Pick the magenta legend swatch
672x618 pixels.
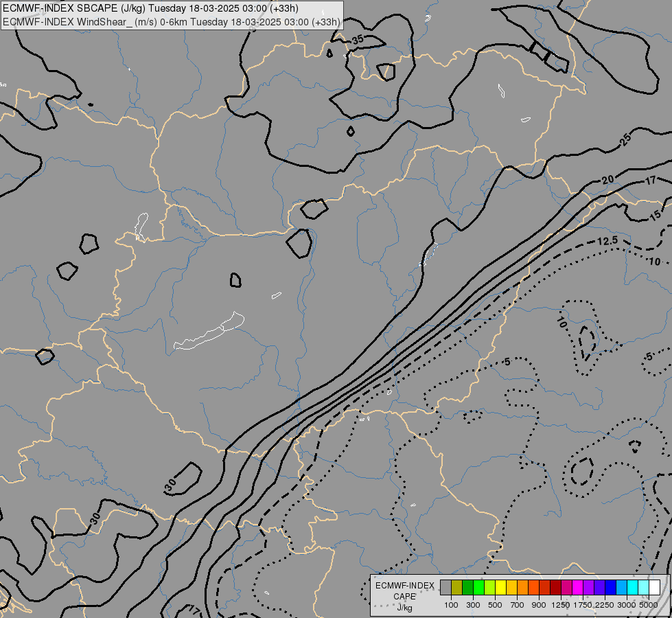578,587
